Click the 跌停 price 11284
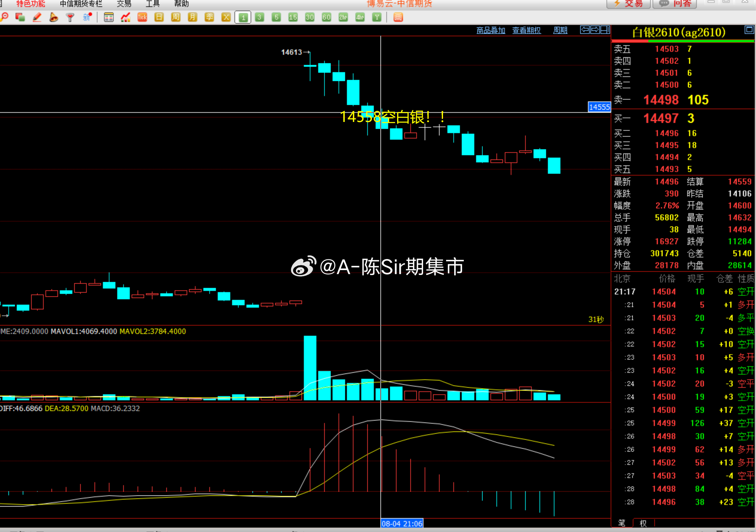The width and height of the screenshot is (756, 532). [x=740, y=241]
